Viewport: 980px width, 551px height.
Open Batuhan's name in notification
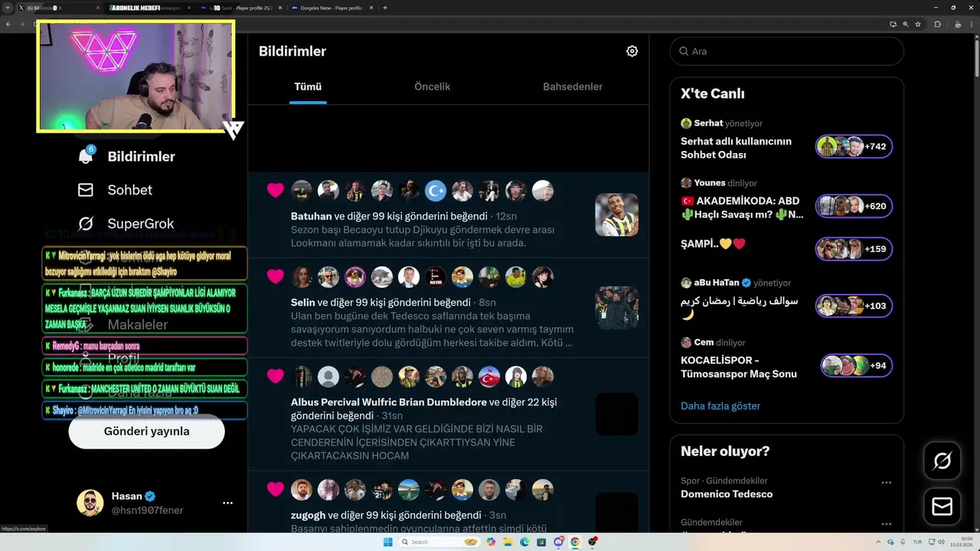click(x=311, y=217)
